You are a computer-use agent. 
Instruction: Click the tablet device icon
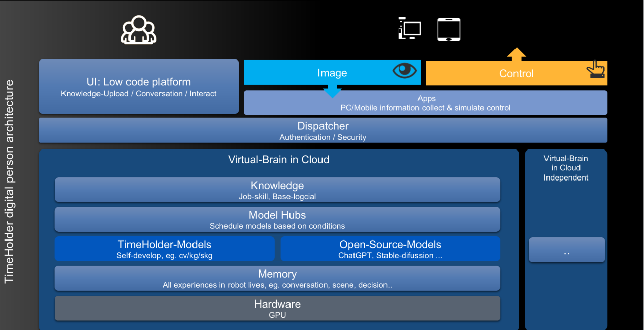click(449, 29)
